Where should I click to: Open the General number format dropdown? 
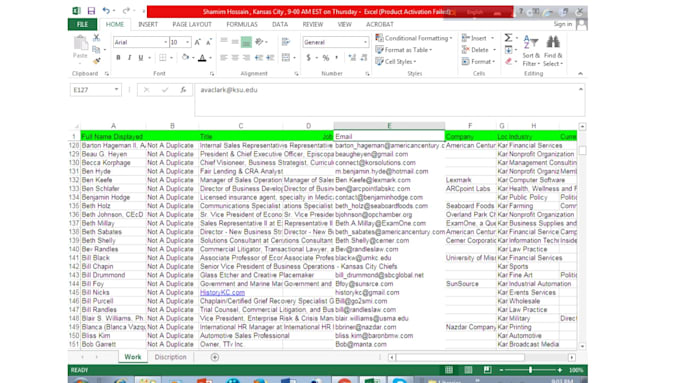[366, 42]
